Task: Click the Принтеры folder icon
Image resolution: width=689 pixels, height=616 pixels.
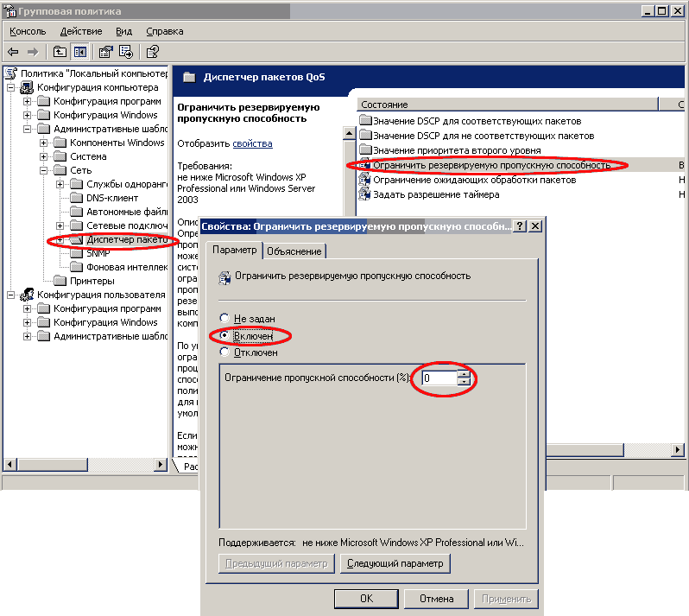Action: pyautogui.click(x=60, y=281)
